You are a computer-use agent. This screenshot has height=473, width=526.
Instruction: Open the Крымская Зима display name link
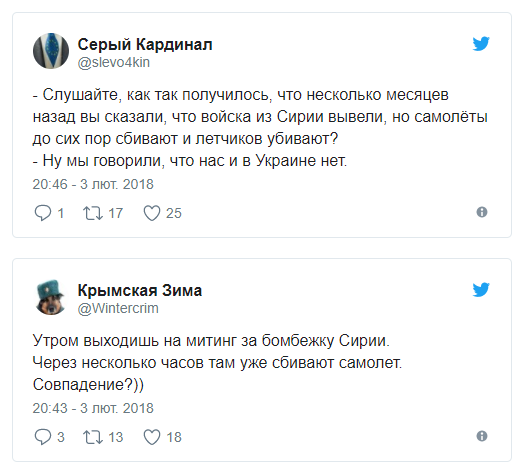[x=140, y=291]
